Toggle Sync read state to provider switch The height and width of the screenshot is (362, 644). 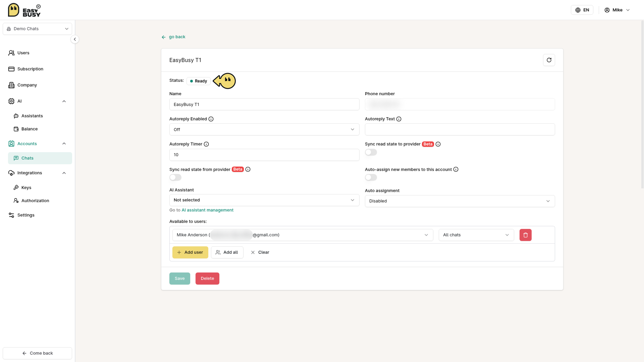pyautogui.click(x=371, y=152)
